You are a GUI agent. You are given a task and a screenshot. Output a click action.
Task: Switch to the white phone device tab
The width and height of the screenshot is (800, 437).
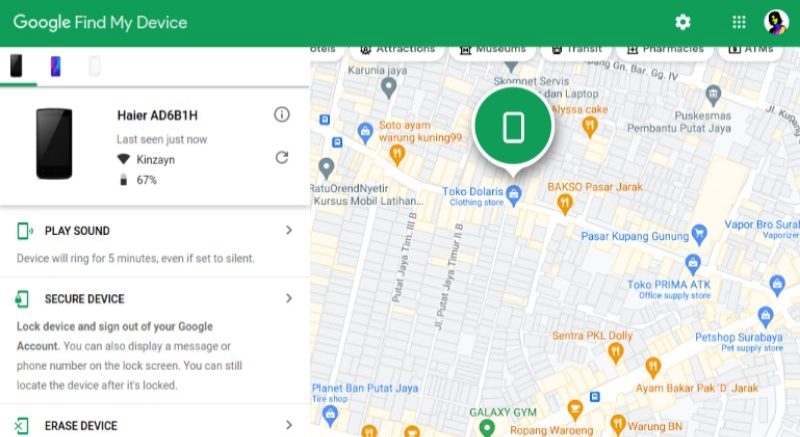(94, 66)
